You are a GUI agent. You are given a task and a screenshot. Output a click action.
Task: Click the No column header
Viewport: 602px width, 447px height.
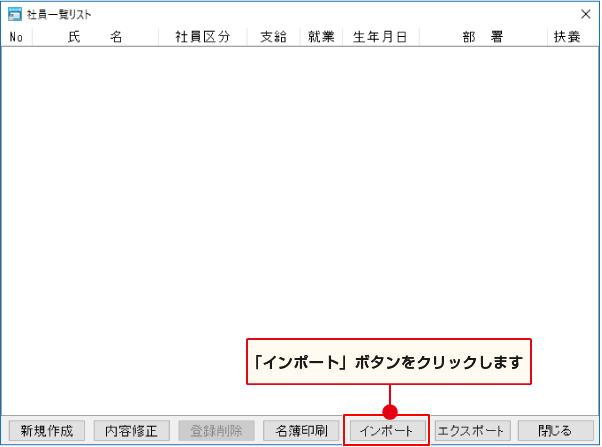[17, 37]
